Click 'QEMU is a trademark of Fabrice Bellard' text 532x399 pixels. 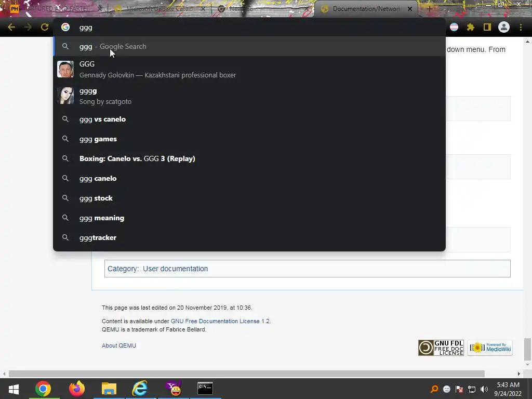pos(154,329)
